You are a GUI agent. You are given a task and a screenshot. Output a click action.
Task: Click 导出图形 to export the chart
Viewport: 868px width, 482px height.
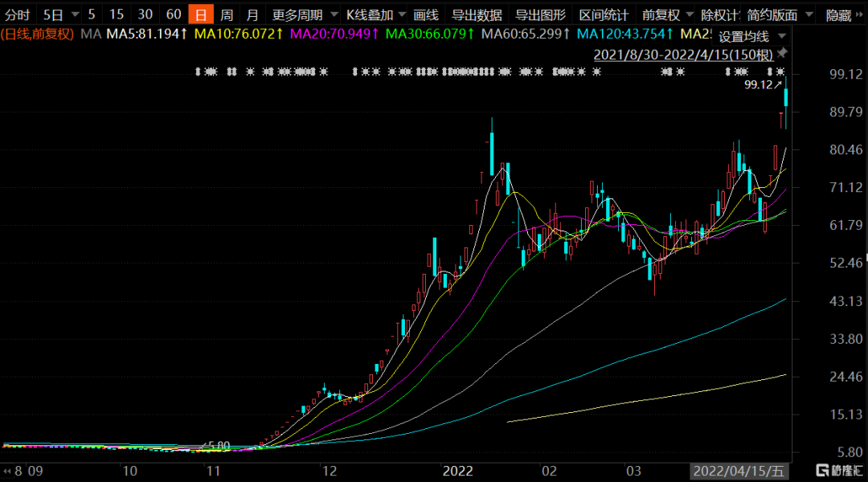540,14
